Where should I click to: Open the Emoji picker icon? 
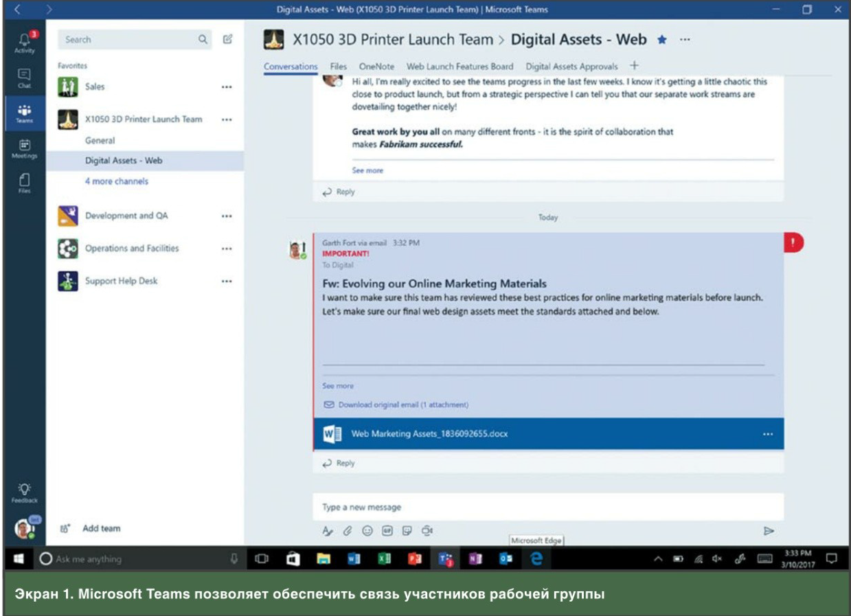367,530
